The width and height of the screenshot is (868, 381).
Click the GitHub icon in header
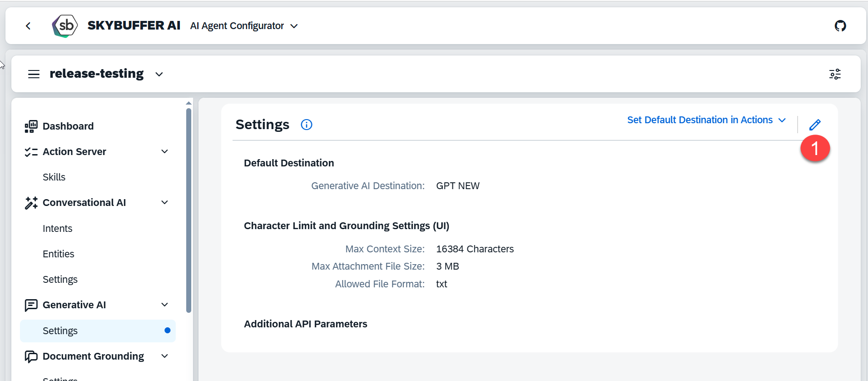point(840,26)
